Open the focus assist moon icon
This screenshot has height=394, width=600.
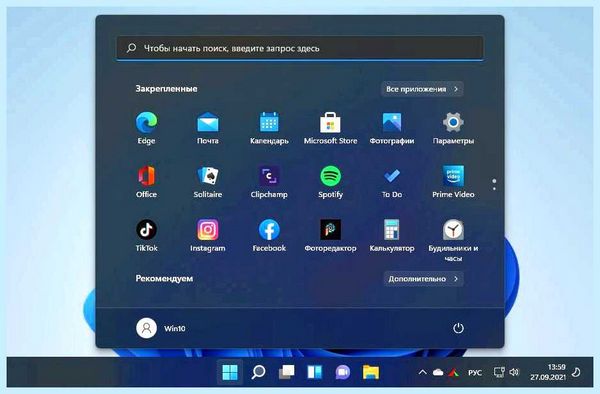pos(576,372)
